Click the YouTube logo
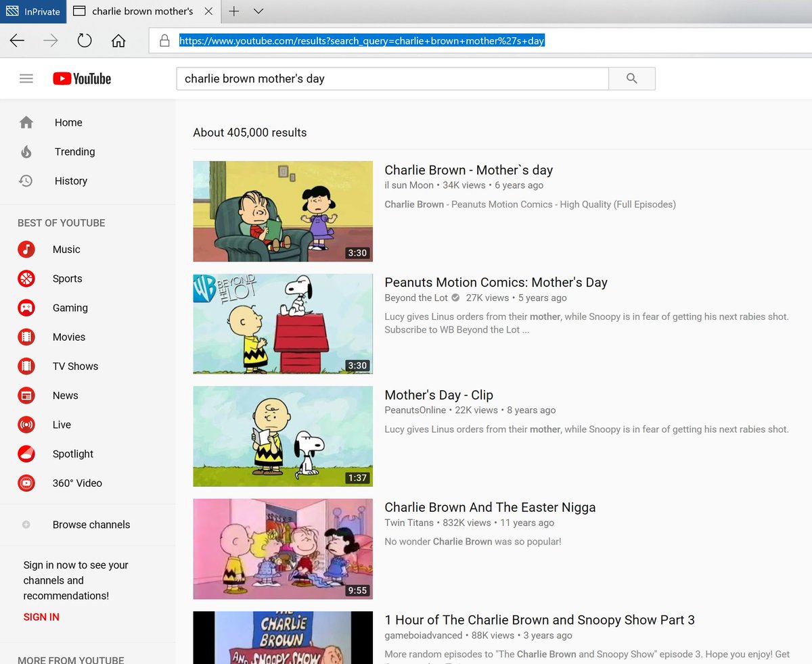812x664 pixels. point(82,78)
